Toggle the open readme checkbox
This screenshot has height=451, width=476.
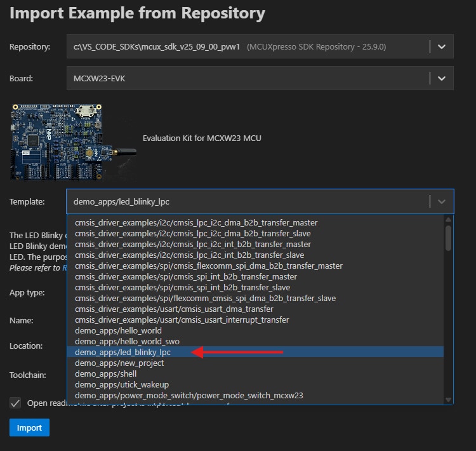(15, 403)
